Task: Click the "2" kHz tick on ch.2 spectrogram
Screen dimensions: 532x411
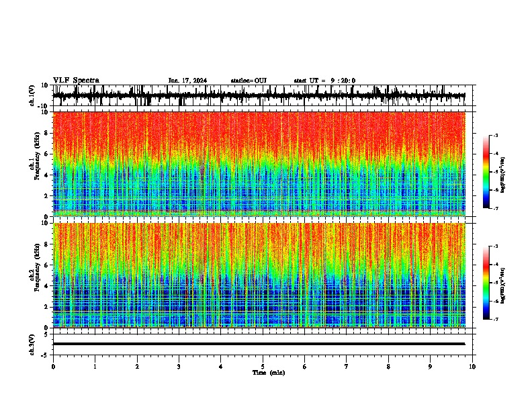Action: point(46,307)
